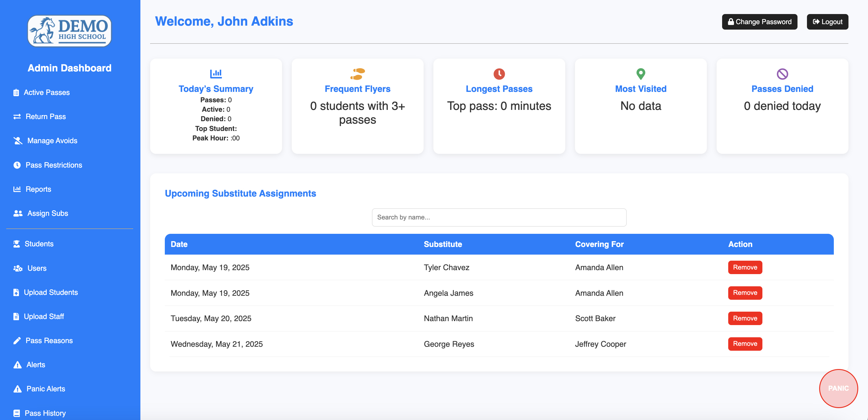The height and width of the screenshot is (420, 868).
Task: Click the Passes Denied ban icon
Action: coord(782,74)
